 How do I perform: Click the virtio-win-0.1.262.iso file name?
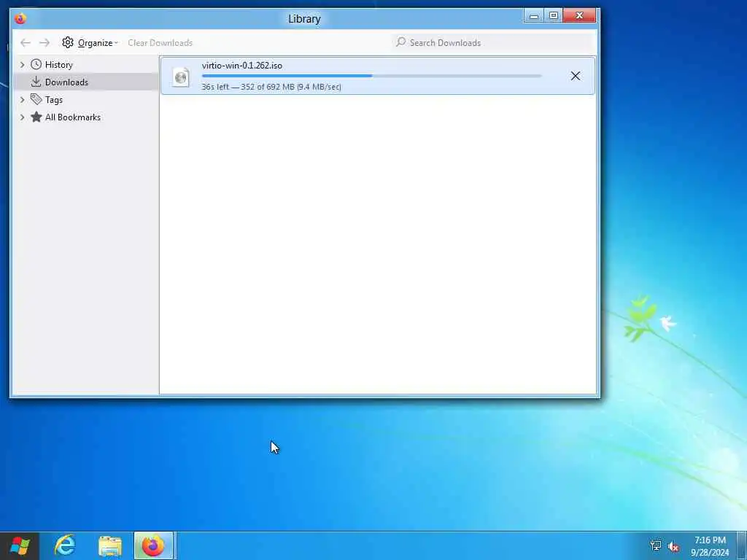tap(242, 66)
